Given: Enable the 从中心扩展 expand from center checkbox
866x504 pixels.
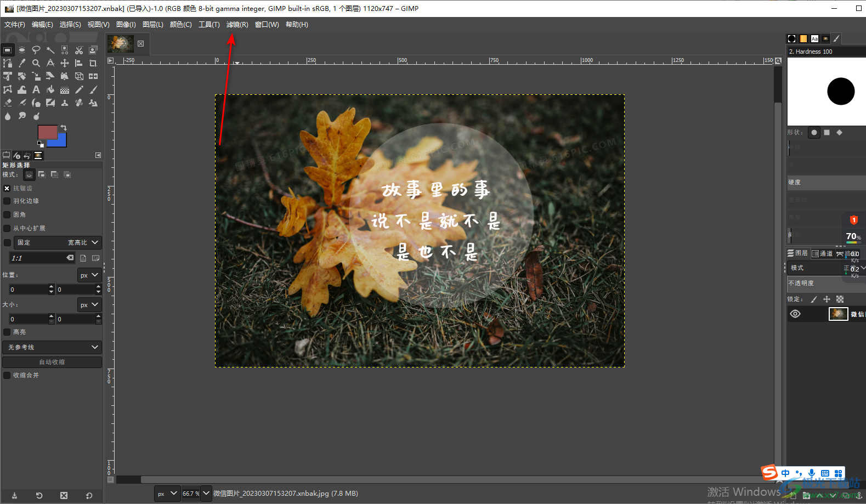Looking at the screenshot, I should (7, 228).
